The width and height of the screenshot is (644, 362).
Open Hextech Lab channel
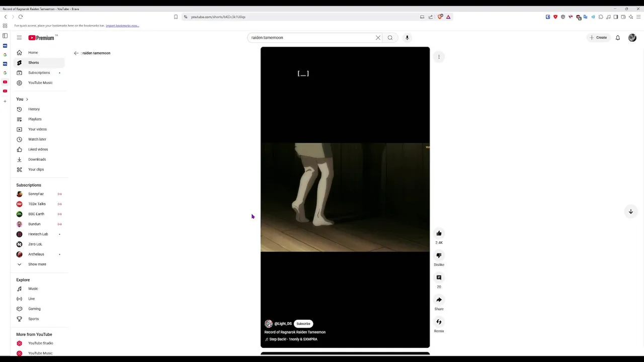click(x=39, y=234)
